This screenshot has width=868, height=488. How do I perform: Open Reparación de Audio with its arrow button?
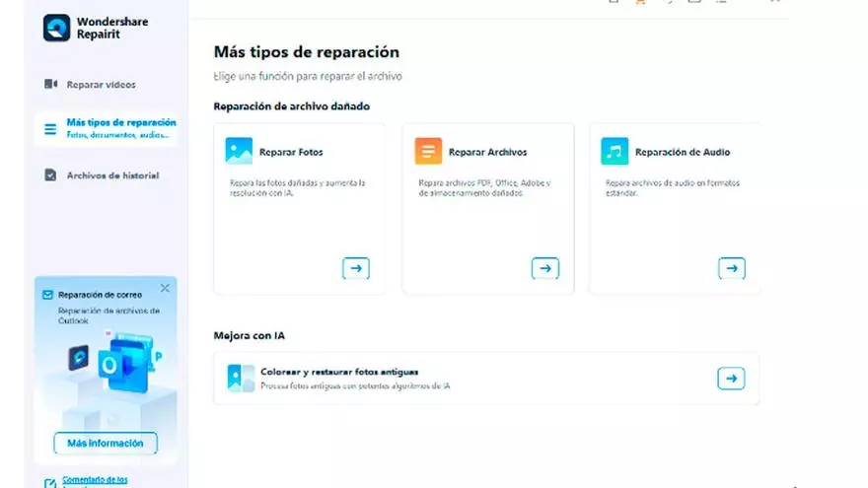731,267
